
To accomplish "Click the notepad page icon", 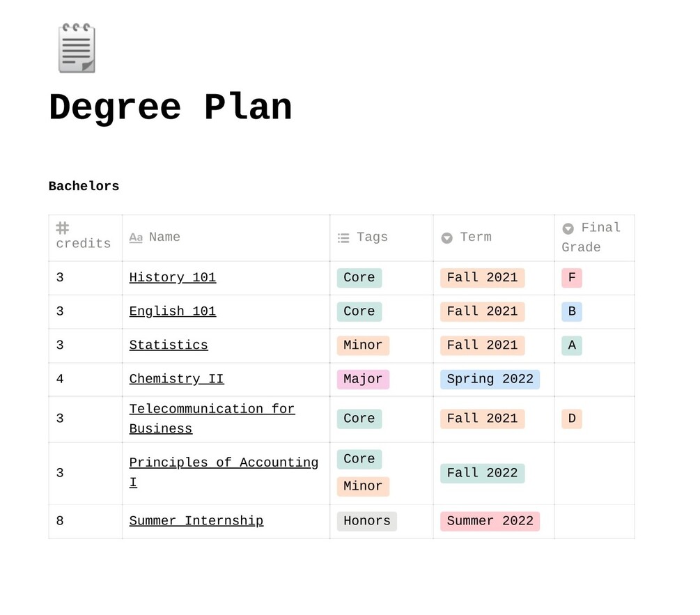I will (x=77, y=48).
